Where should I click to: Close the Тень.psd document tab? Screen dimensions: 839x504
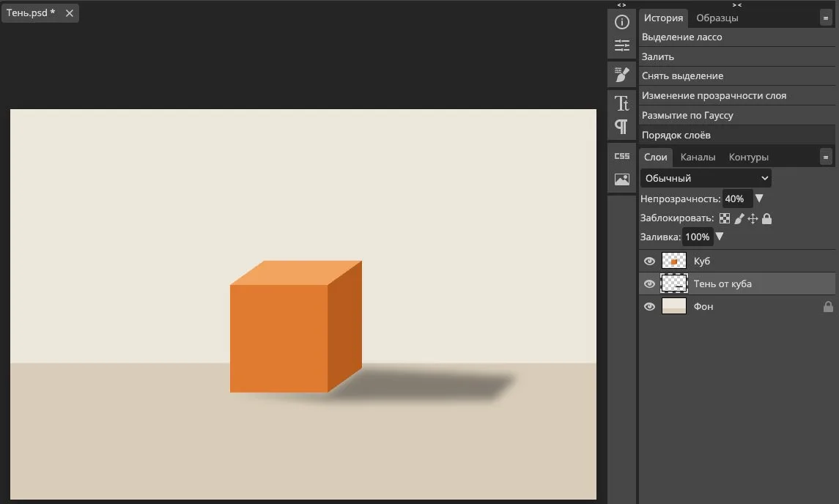tap(70, 13)
